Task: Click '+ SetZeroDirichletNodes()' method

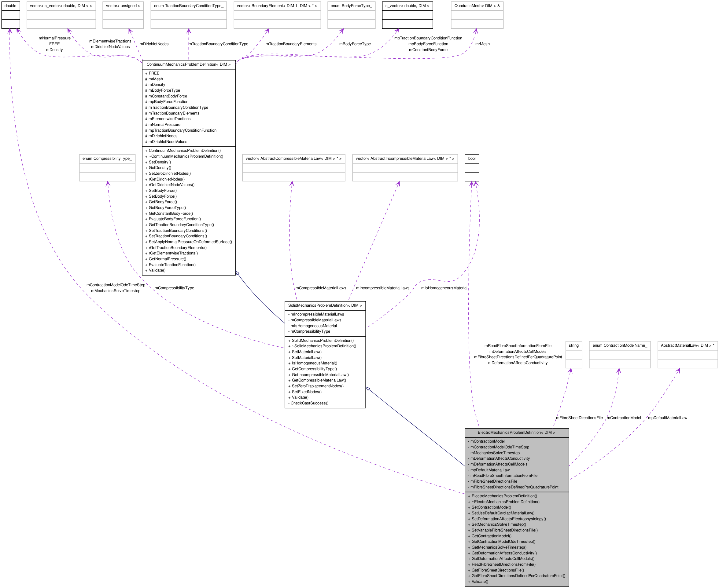Action: (x=168, y=174)
